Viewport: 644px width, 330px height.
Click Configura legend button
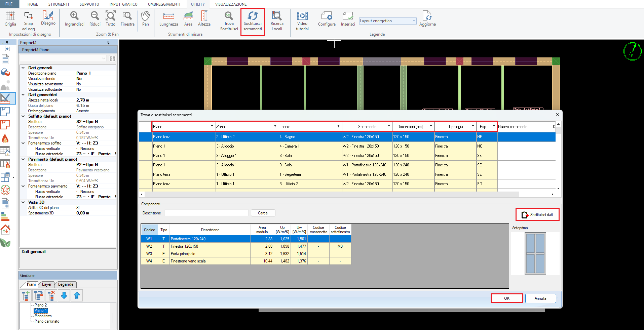(x=327, y=19)
